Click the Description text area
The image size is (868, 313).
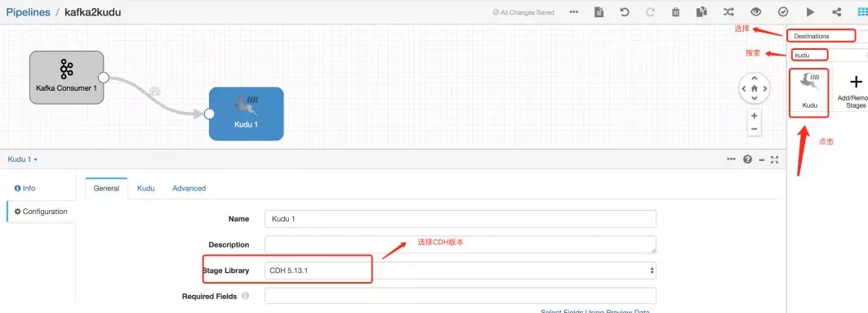461,244
